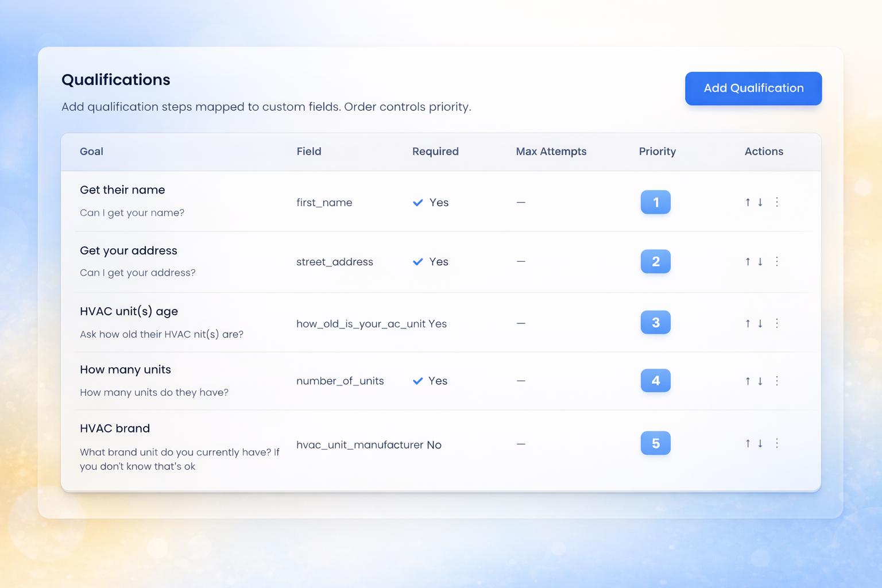Open the three-dot menu for Get your address
882x588 pixels.
pos(777,261)
